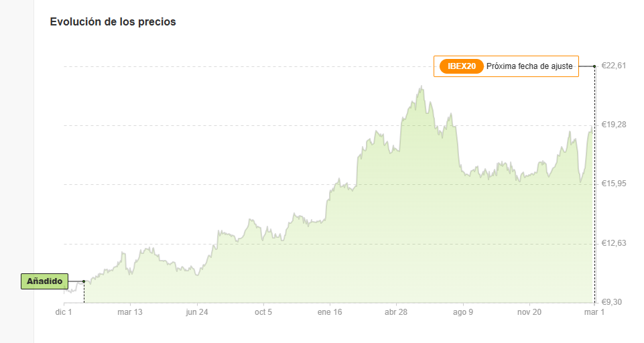This screenshot has width=644, height=343.
Task: Click the mar 1 date label
Action: pyautogui.click(x=594, y=312)
